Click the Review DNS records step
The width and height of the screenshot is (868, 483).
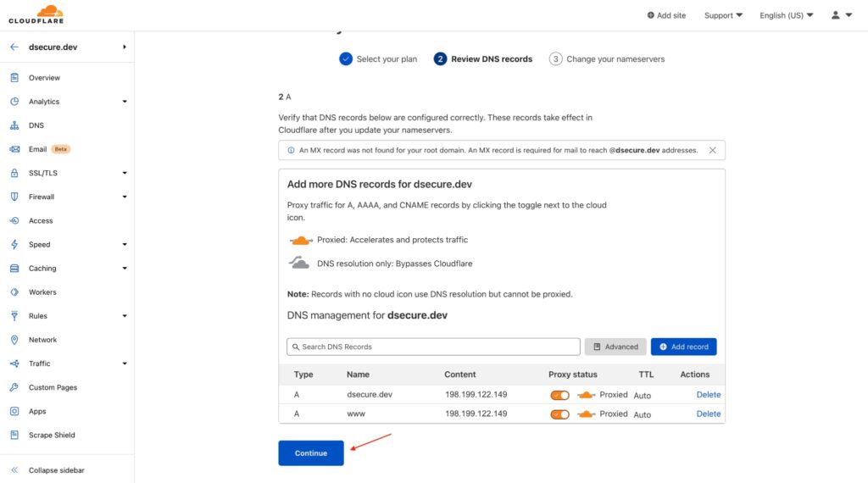click(483, 58)
